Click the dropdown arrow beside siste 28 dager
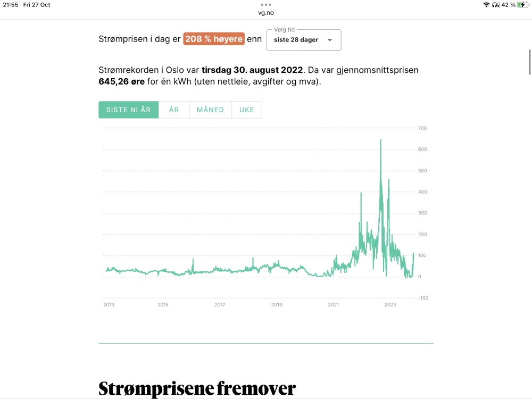 (330, 40)
